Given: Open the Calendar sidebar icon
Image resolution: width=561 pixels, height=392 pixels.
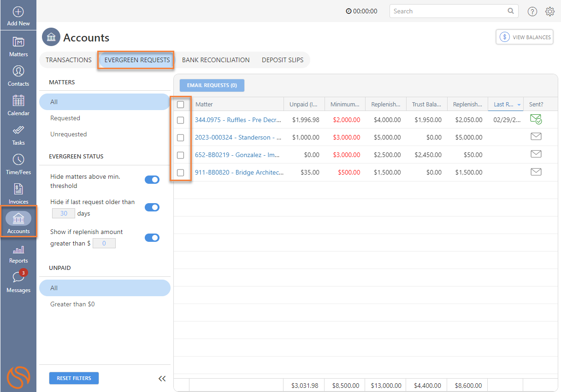Looking at the screenshot, I should (x=18, y=101).
